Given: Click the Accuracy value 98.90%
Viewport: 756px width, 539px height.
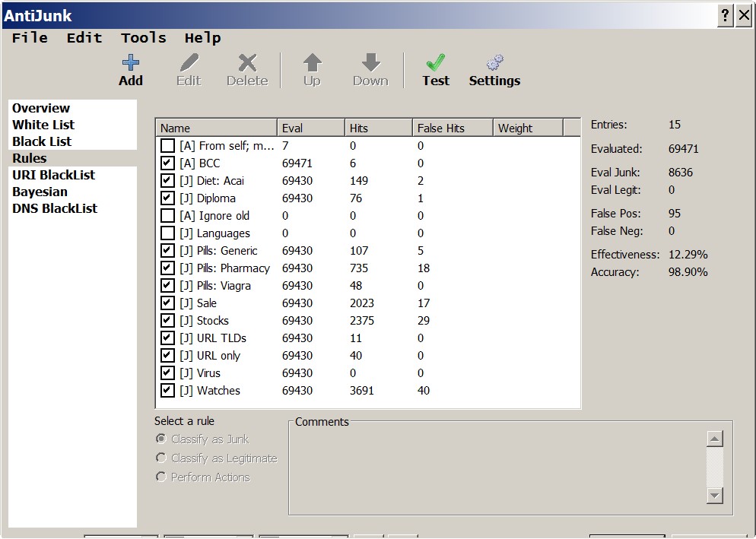Looking at the screenshot, I should coord(688,272).
